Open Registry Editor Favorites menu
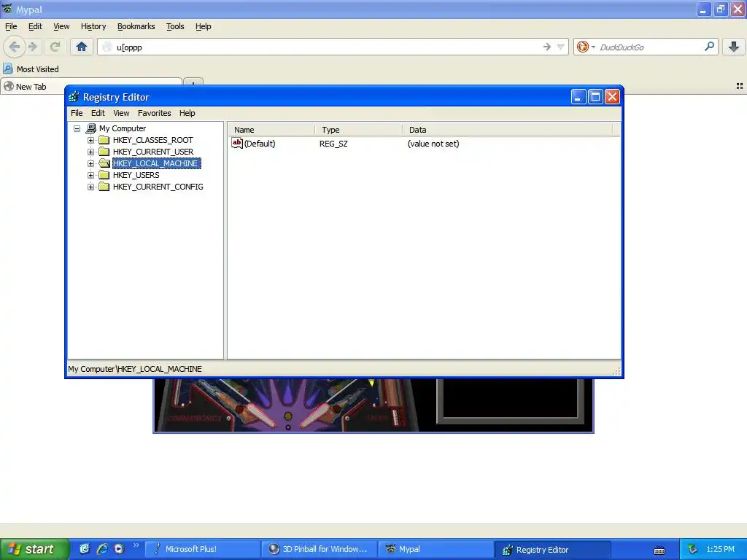 pyautogui.click(x=155, y=113)
